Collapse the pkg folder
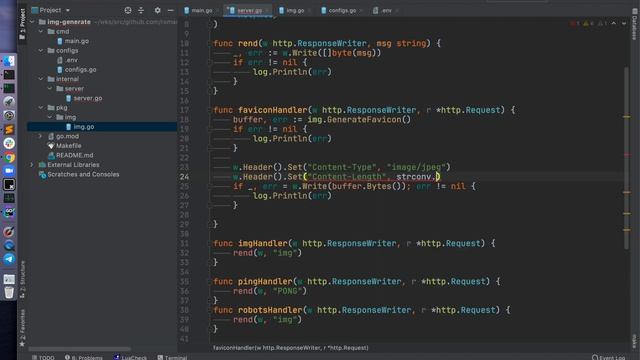The width and height of the screenshot is (640, 360). tap(41, 108)
